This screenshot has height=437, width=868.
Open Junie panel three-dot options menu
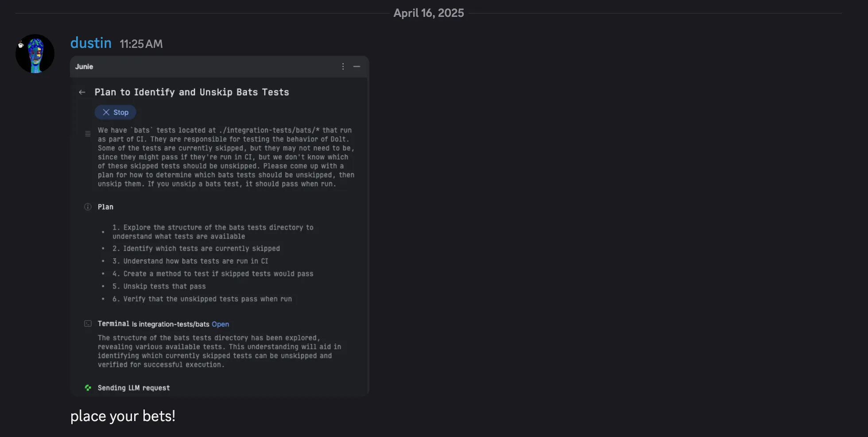343,66
